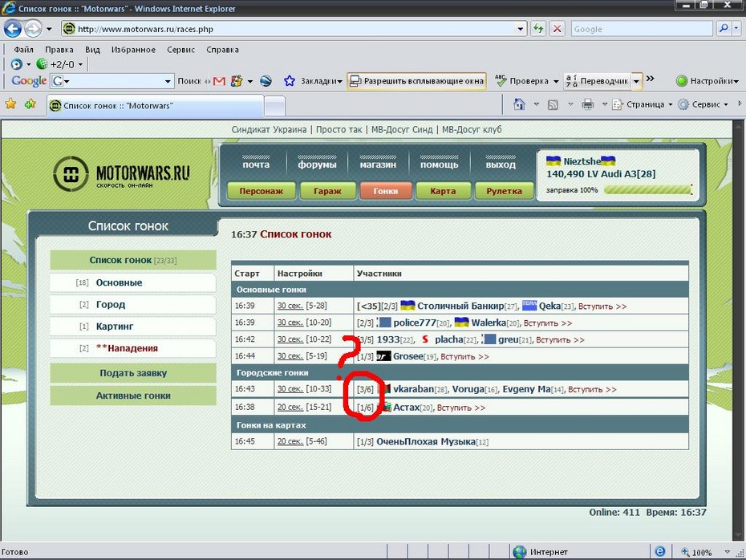
Task: Open the Правка menu
Action: point(59,50)
